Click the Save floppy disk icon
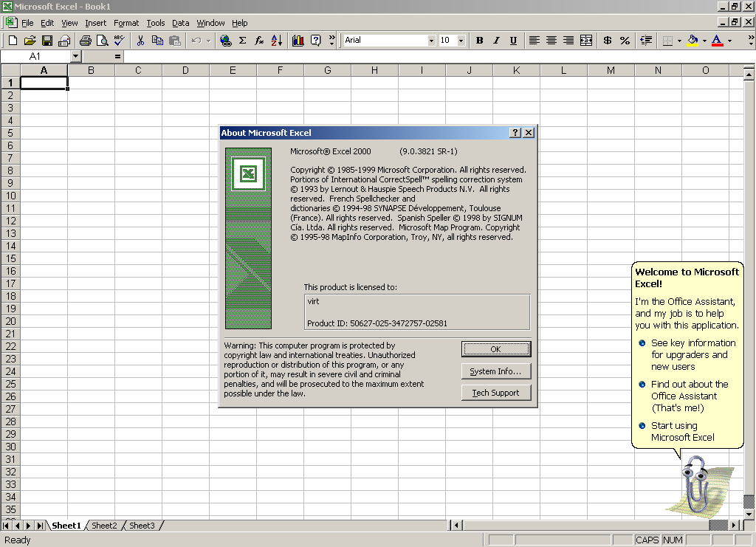Screen dimensions: 756x547 (47, 41)
